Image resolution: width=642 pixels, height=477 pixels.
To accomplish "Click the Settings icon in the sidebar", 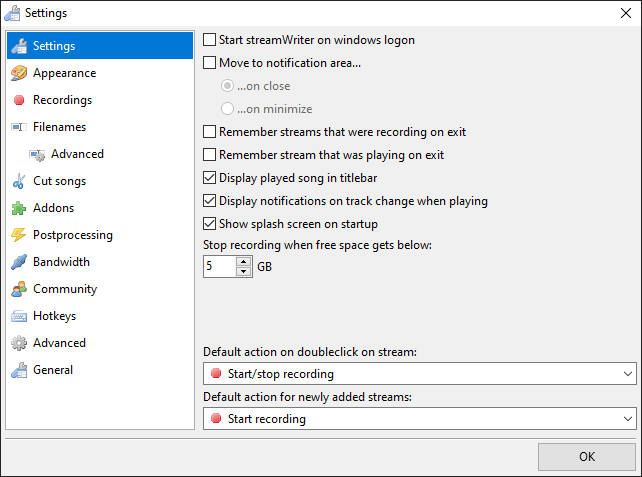I will tap(19, 46).
